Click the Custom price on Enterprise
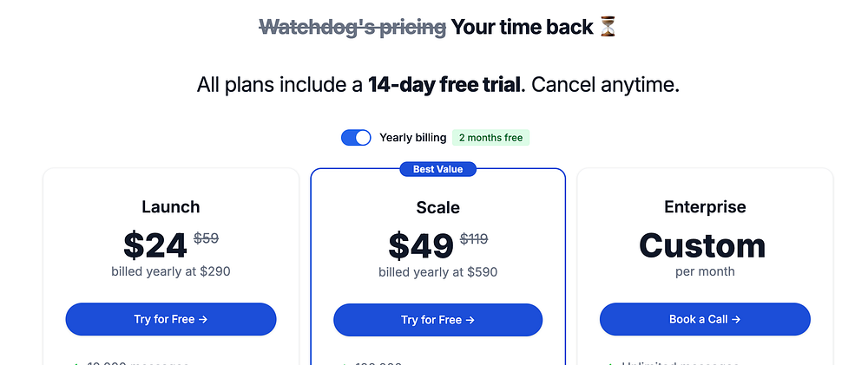The image size is (868, 365). tap(702, 245)
